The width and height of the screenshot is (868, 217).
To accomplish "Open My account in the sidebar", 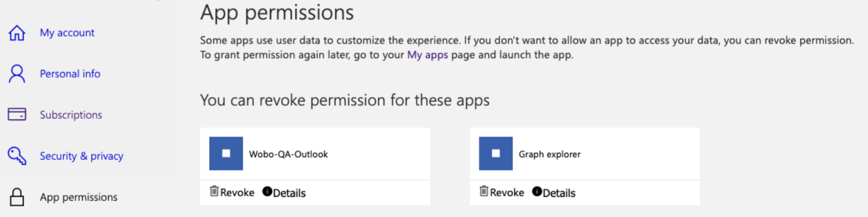I will tap(67, 33).
